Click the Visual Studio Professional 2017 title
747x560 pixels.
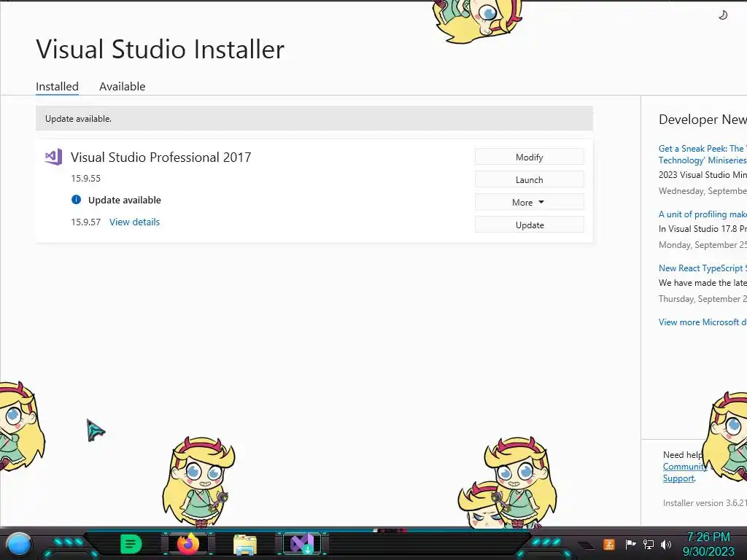(160, 157)
